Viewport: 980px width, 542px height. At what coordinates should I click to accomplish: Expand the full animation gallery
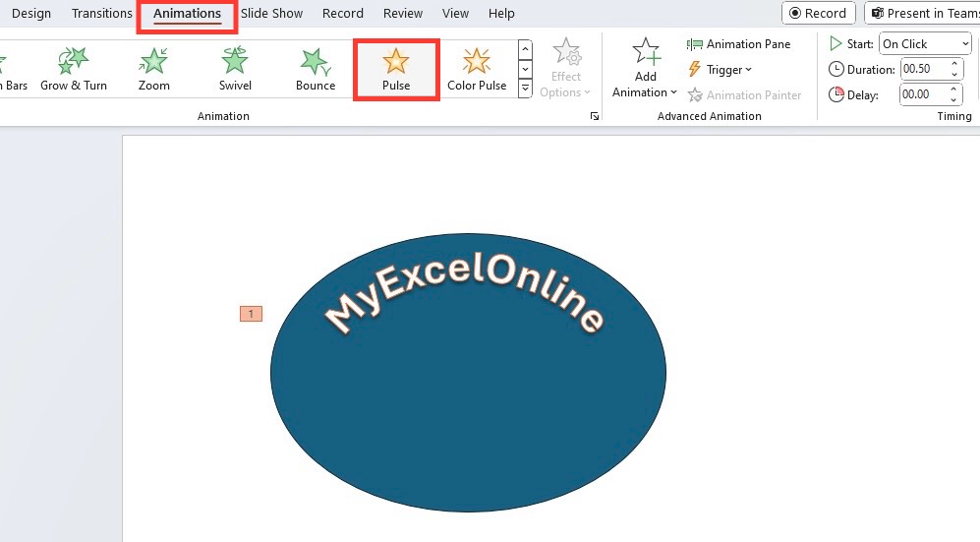click(526, 90)
